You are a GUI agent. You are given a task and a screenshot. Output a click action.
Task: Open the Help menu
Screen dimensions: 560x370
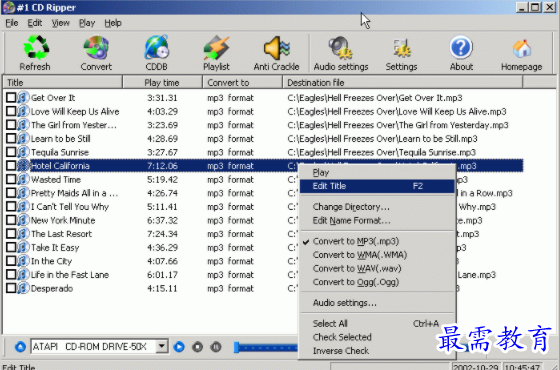pyautogui.click(x=113, y=23)
